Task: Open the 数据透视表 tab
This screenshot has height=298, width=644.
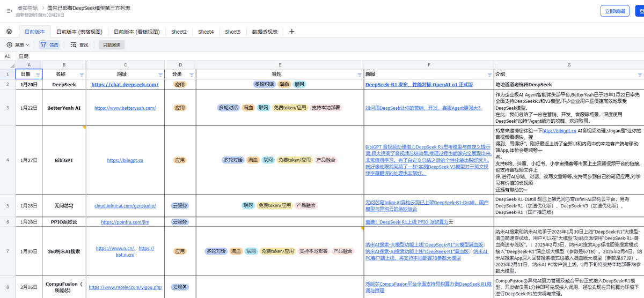Action: click(265, 32)
